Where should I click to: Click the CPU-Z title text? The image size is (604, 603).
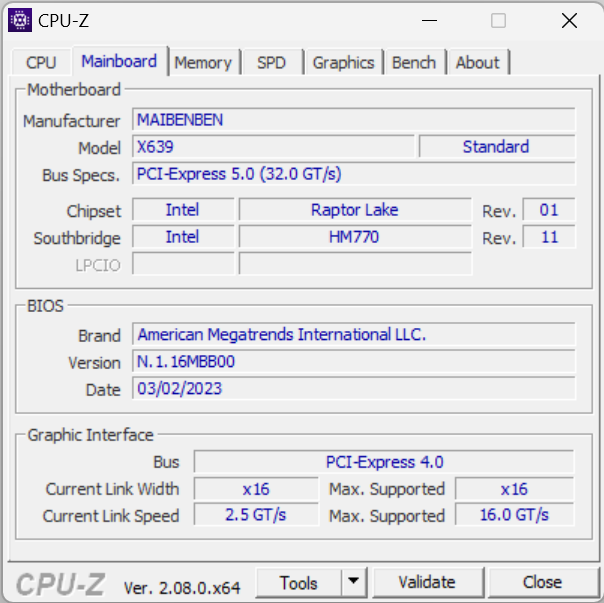click(64, 20)
